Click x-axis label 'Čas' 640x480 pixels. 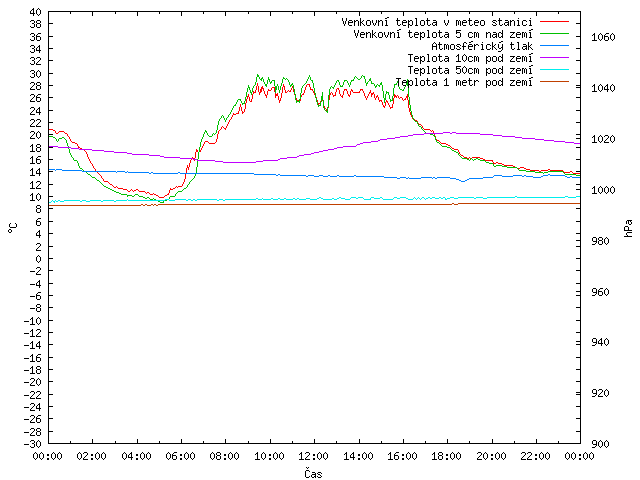click(x=313, y=473)
